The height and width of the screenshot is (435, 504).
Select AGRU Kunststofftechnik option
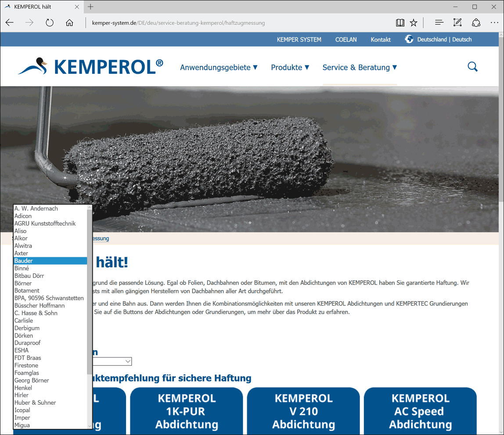50,223
